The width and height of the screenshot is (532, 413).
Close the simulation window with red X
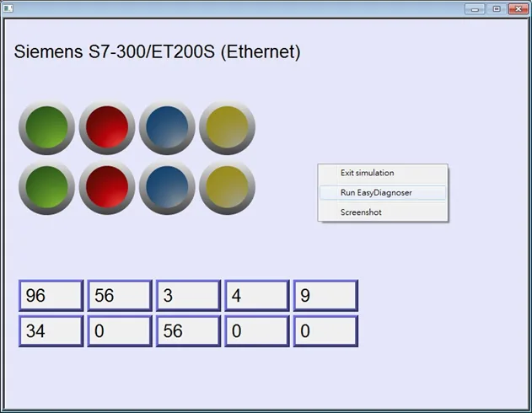519,9
